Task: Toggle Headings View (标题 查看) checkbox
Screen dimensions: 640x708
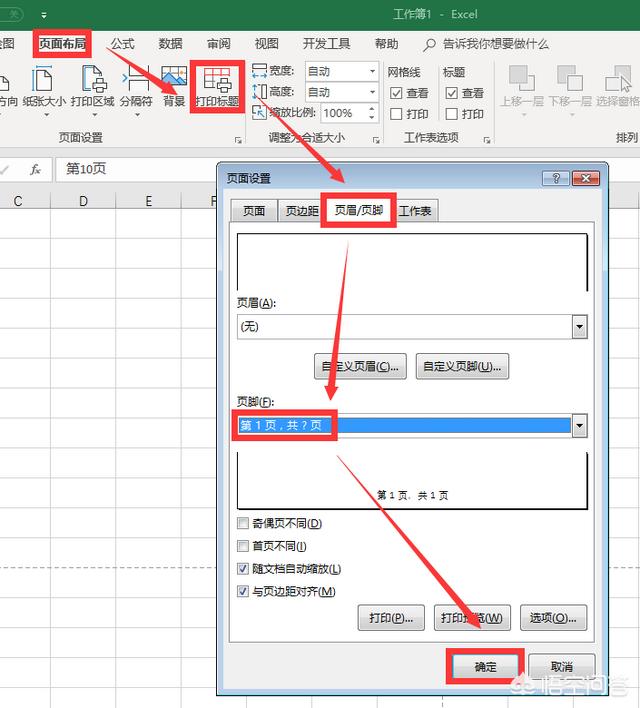Action: tap(452, 93)
